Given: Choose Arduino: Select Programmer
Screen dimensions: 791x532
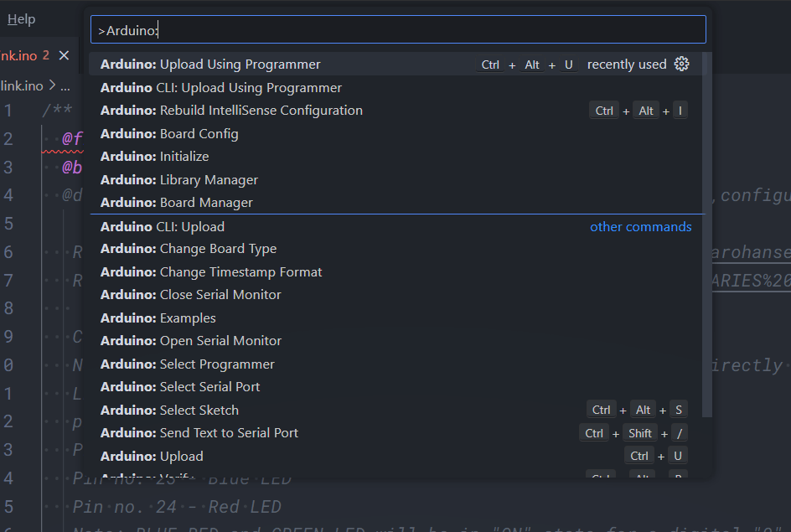Looking at the screenshot, I should (395, 364).
